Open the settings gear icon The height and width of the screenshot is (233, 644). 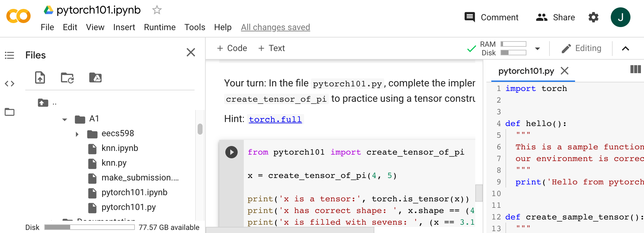click(x=593, y=17)
